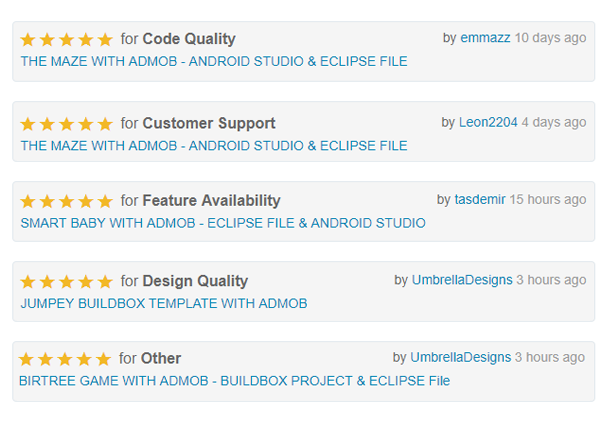Screen dimensions: 607x425
Task: Click the first star in the Code Quality review
Action: (28, 40)
